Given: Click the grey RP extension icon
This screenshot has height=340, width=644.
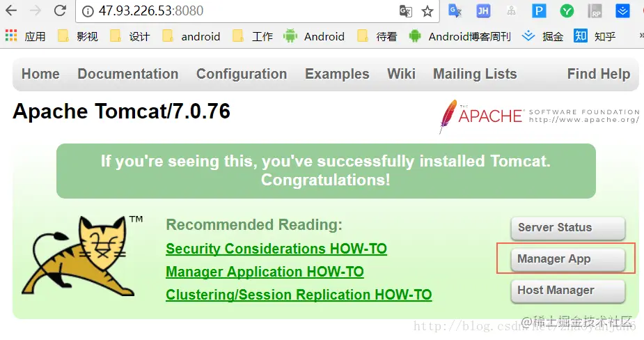Looking at the screenshot, I should (x=595, y=10).
